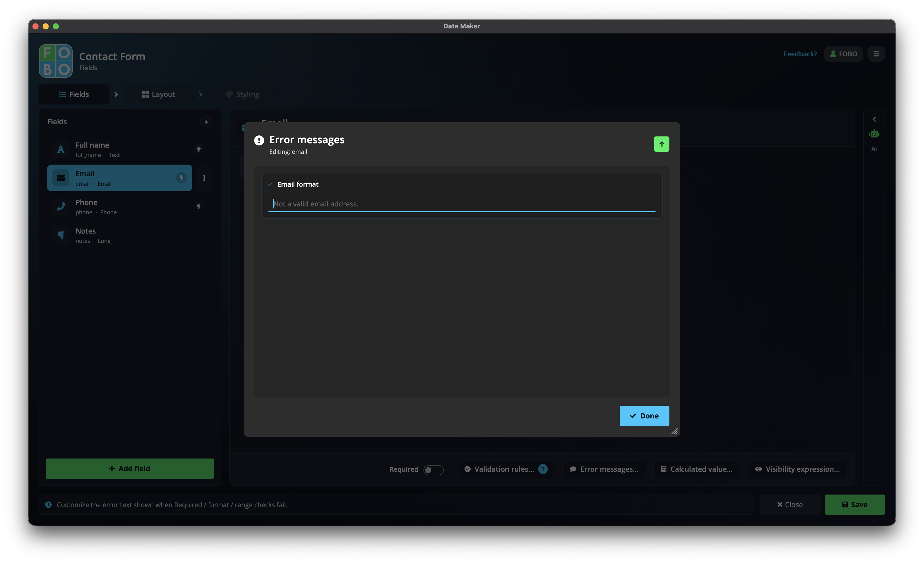Click the Contact Form title
924x563 pixels.
[x=112, y=56]
